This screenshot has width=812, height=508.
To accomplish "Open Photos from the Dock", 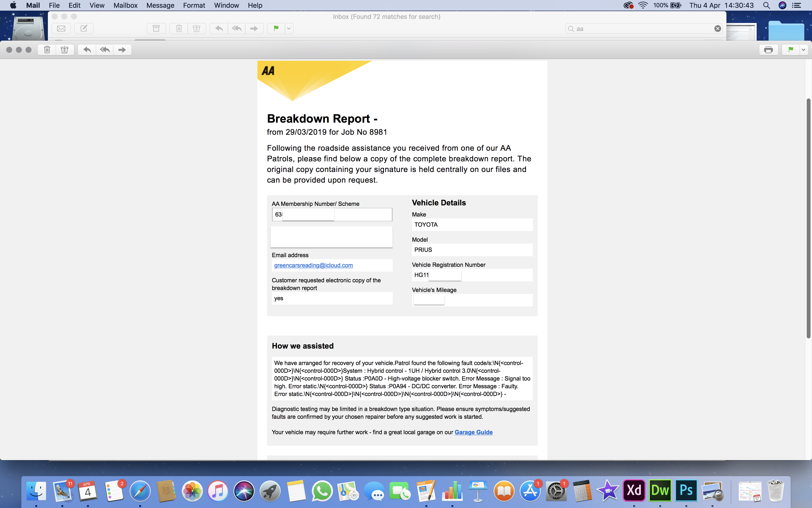I will 192,491.
